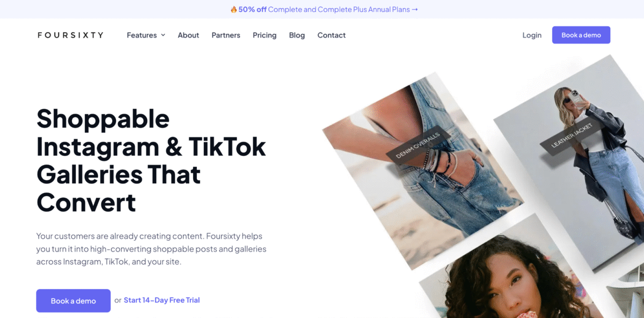Viewport: 644px width, 318px height.
Task: Click the Login link
Action: pos(532,35)
